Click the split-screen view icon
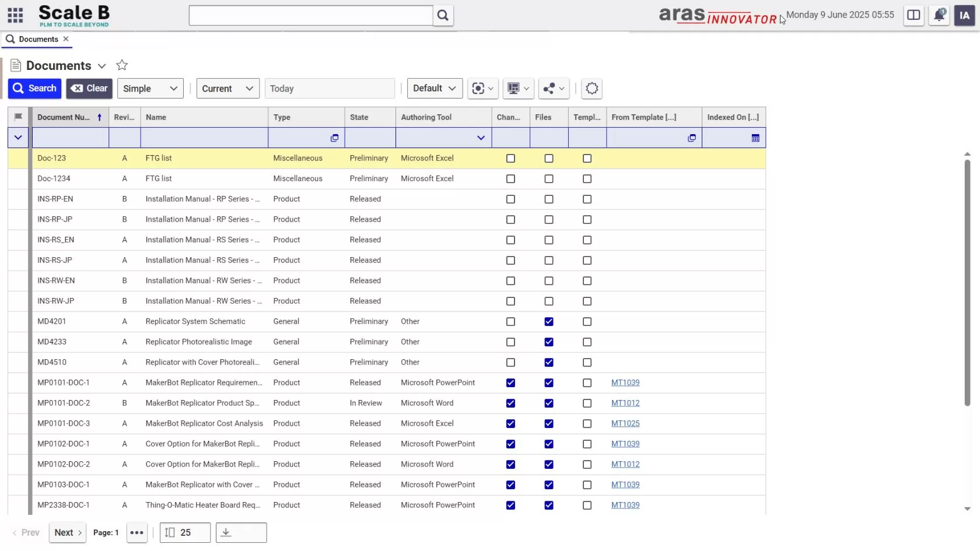This screenshot has width=980, height=551. [914, 16]
